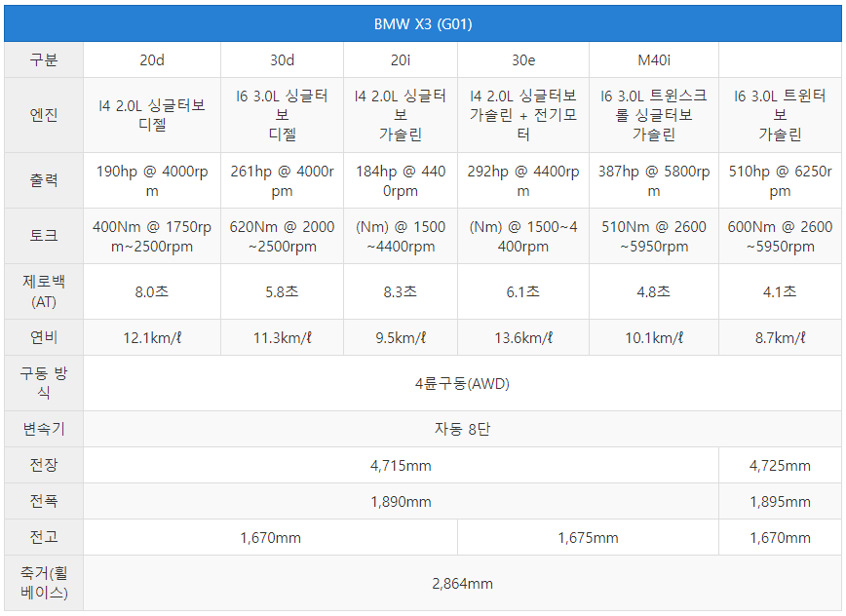Click the 2,864mm wheelbase cell

[462, 583]
